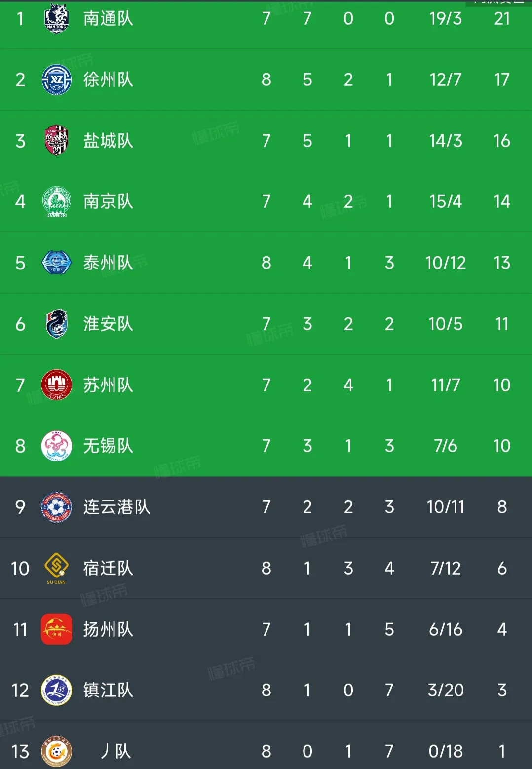Click the 苏州队 name text
This screenshot has width=532, height=769.
108,385
